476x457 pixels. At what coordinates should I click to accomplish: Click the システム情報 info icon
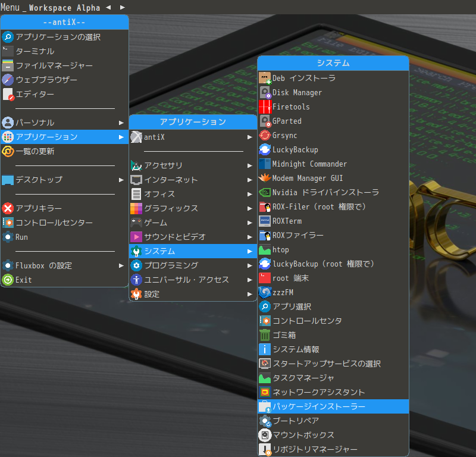(x=265, y=349)
